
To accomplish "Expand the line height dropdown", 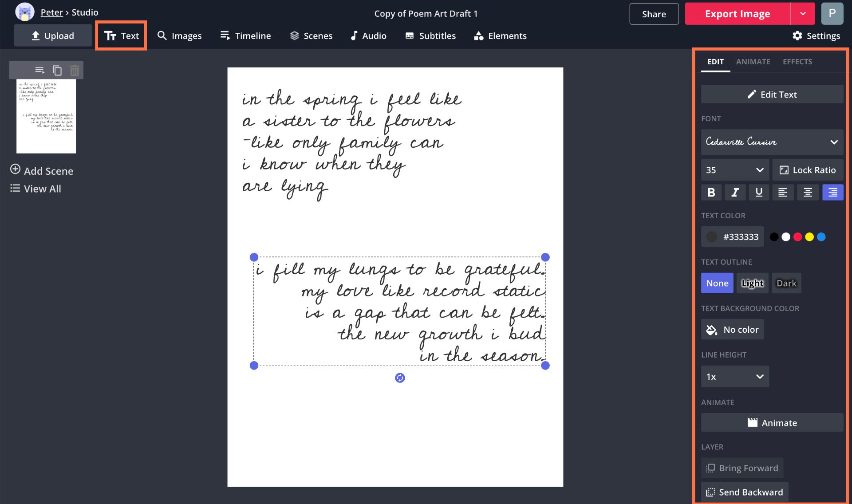I will click(758, 376).
